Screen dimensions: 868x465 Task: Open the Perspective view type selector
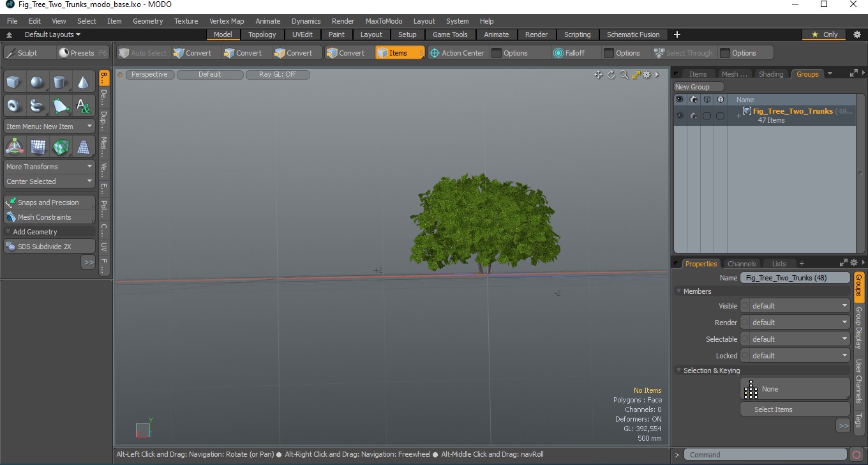point(149,75)
